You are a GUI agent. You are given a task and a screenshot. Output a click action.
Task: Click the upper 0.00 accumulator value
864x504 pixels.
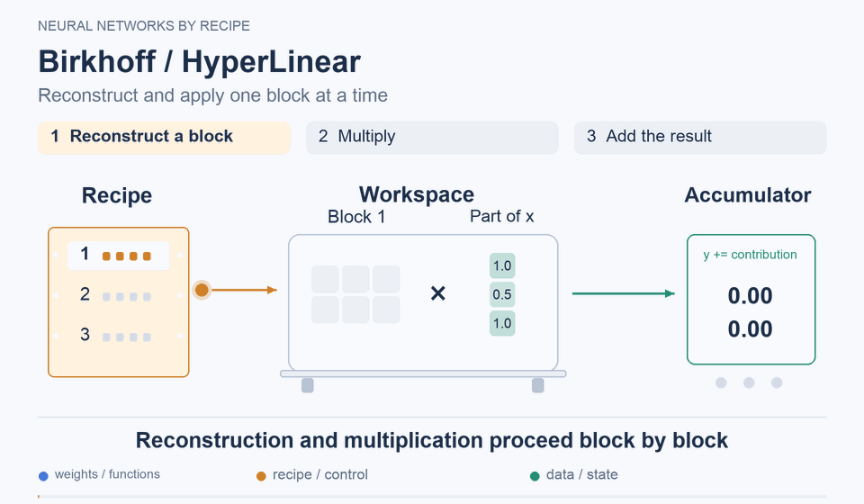(750, 296)
